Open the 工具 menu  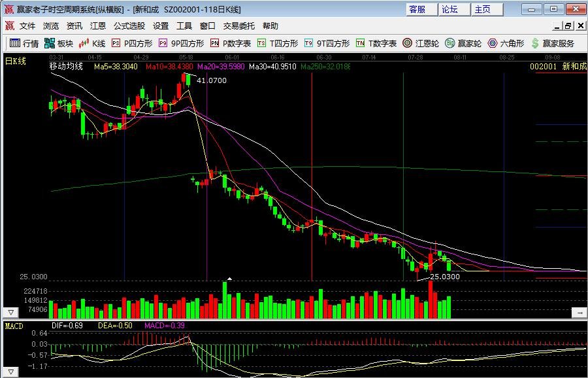(x=184, y=26)
